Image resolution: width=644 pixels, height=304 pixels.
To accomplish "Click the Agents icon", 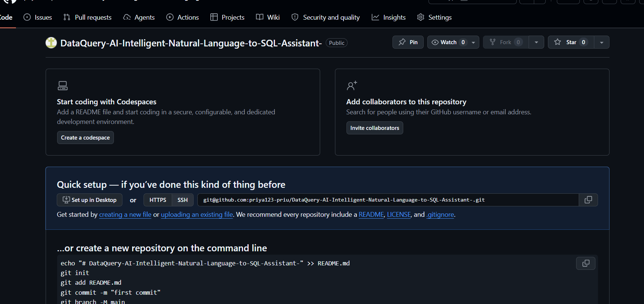I will [x=127, y=17].
